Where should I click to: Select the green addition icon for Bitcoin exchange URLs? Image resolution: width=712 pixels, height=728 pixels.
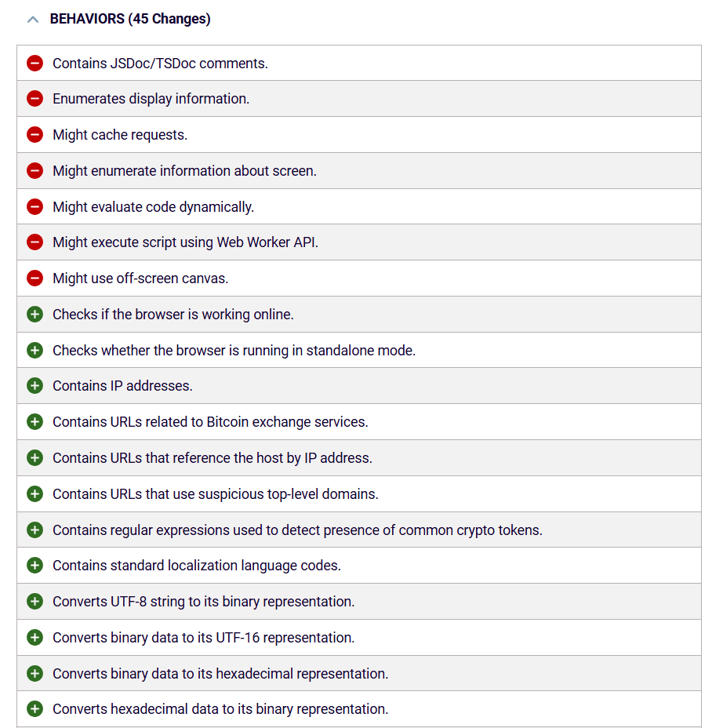[x=35, y=421]
